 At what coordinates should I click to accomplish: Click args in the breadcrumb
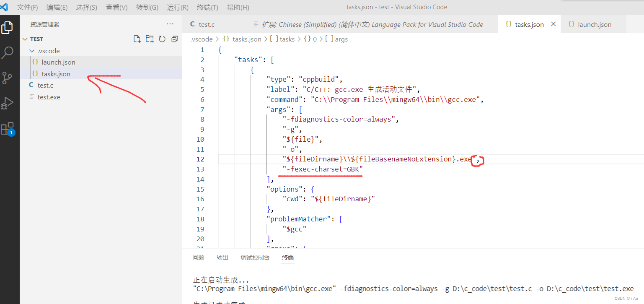(x=341, y=39)
